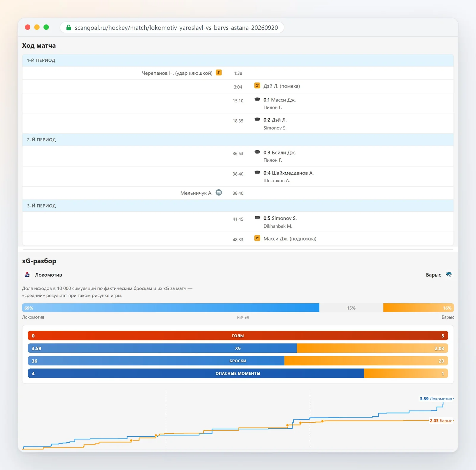Click the goalie change icon beside Мельничук А.
This screenshot has width=476, height=470.
[219, 193]
